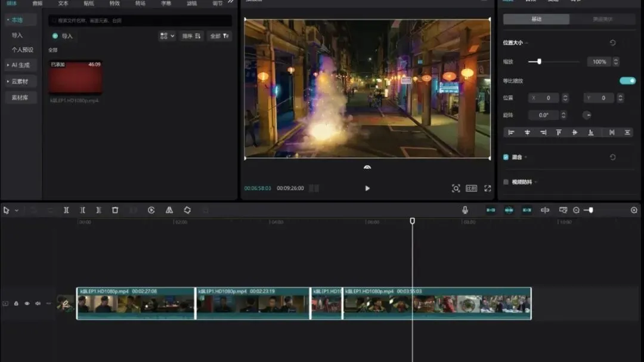Start voice recording with the microphone icon
The image size is (644, 362).
465,211
